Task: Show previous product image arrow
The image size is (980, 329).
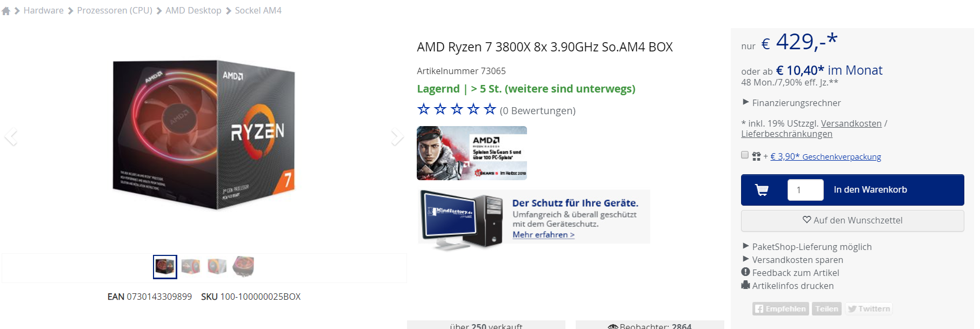Action: pos(11,136)
